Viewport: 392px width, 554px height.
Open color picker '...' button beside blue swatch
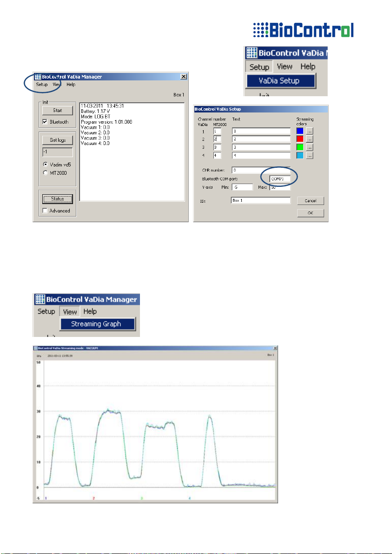(310, 131)
